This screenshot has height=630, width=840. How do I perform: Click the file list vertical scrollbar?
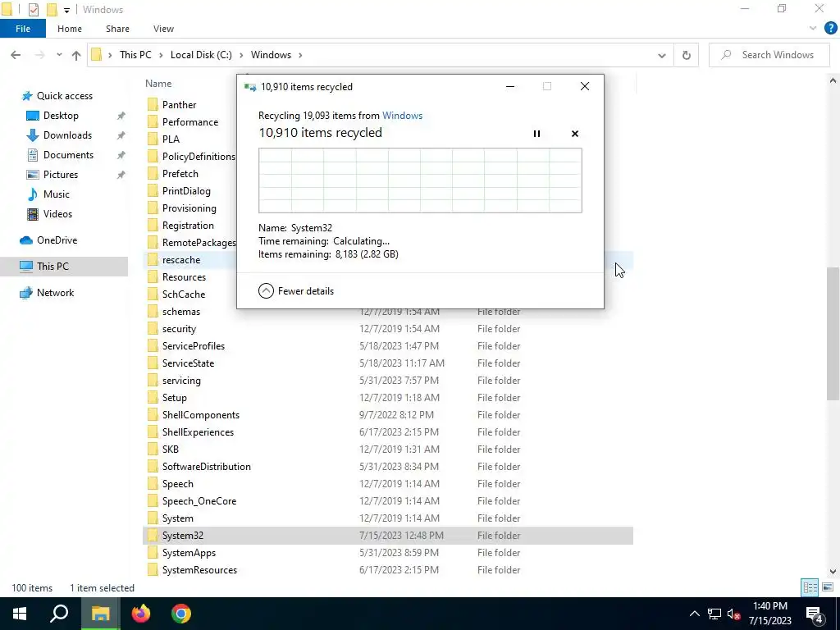point(833,333)
